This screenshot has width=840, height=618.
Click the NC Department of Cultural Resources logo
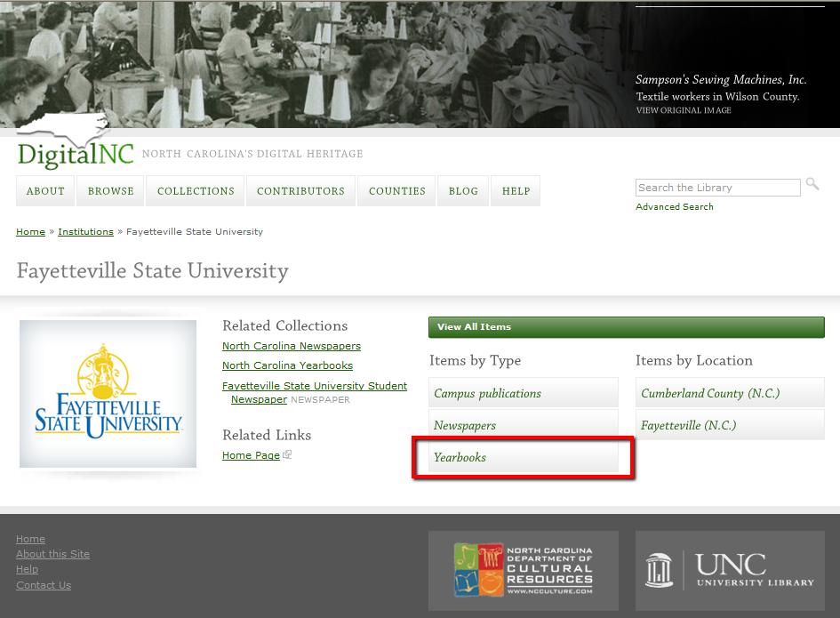click(x=523, y=570)
